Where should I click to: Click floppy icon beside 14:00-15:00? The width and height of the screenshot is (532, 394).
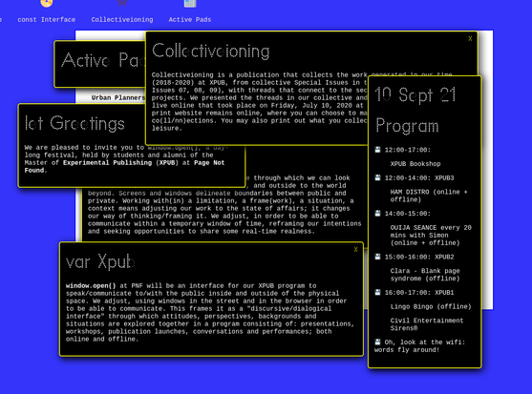(377, 213)
